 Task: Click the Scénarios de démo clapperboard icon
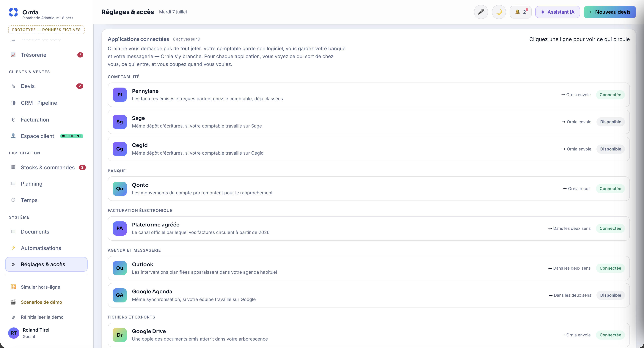pos(13,302)
